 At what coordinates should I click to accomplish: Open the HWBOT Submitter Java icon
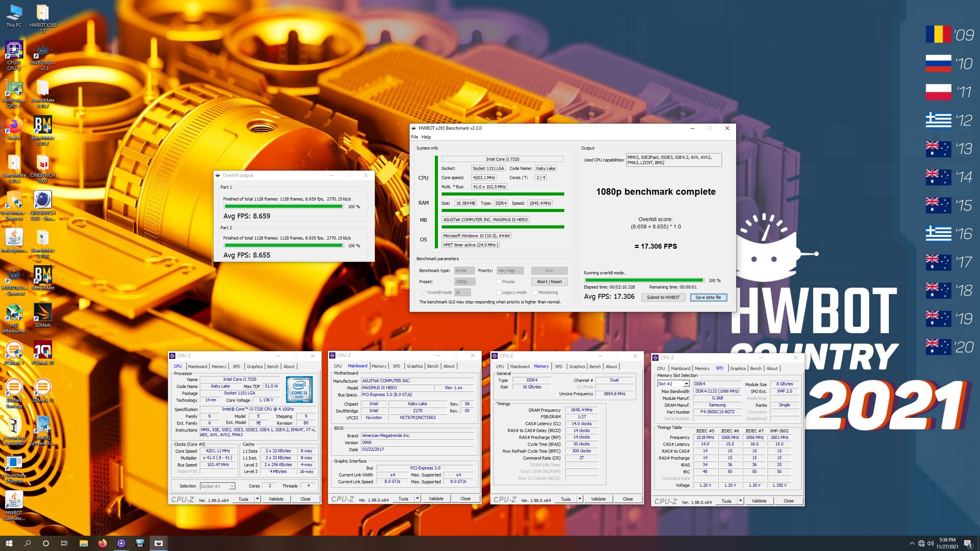[14, 505]
